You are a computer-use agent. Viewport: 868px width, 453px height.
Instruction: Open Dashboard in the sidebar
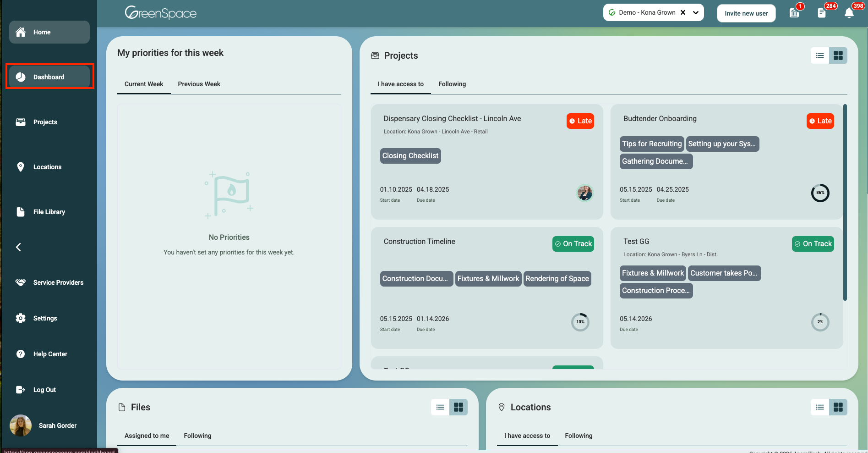pos(49,77)
